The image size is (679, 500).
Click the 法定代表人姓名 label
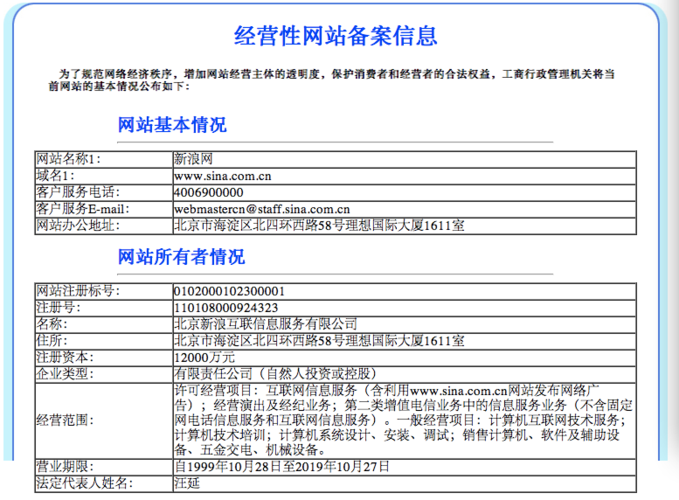[84, 483]
